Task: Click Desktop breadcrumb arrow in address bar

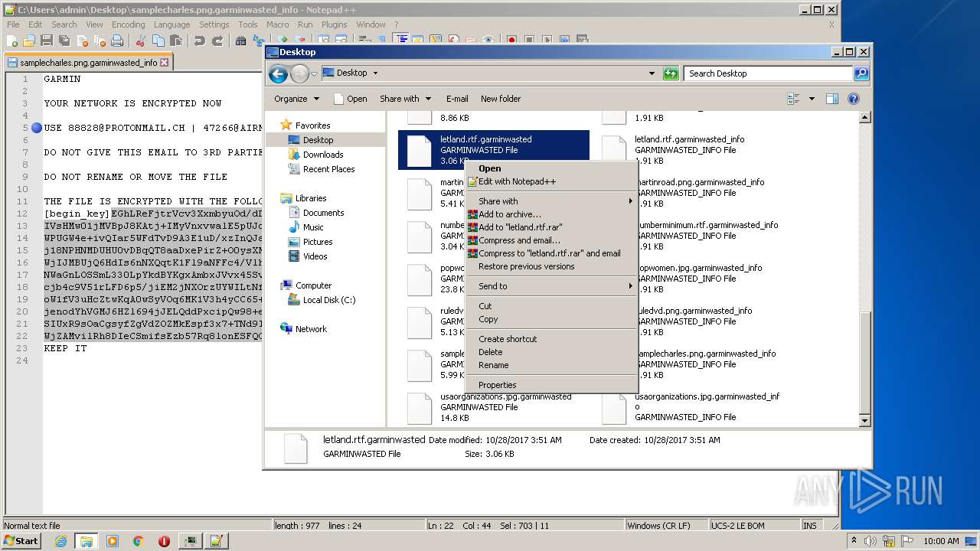Action: pos(375,73)
